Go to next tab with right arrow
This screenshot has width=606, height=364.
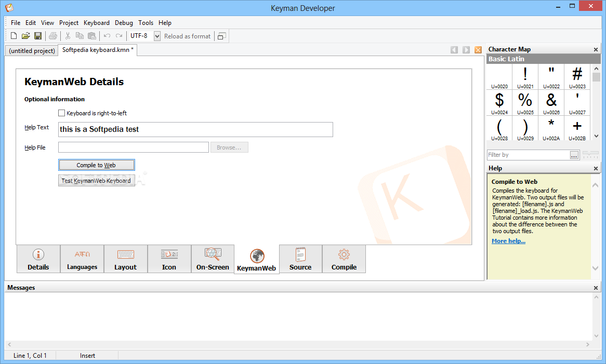(466, 50)
